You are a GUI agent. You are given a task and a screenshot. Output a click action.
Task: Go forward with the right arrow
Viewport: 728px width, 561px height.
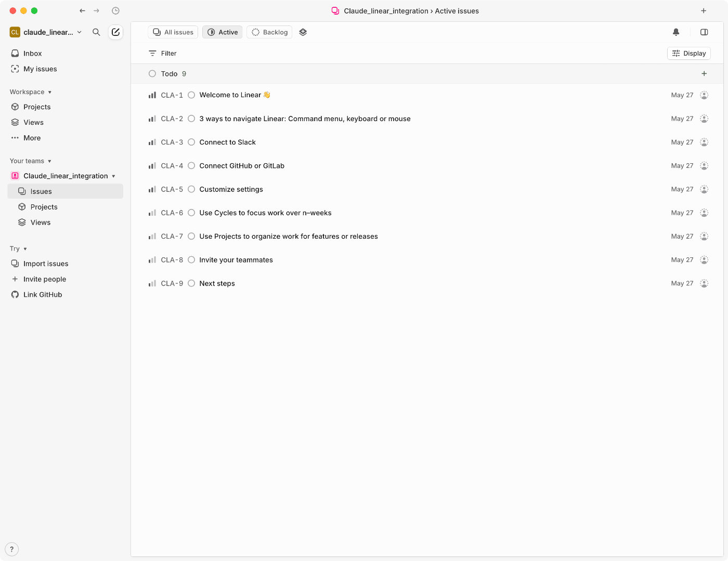(96, 11)
